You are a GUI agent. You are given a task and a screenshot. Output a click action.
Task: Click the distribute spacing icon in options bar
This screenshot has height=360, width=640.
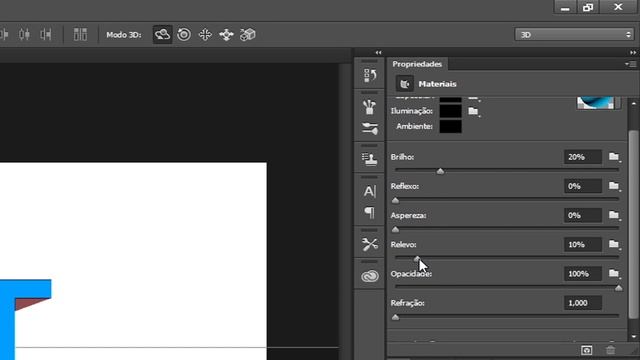coord(80,35)
